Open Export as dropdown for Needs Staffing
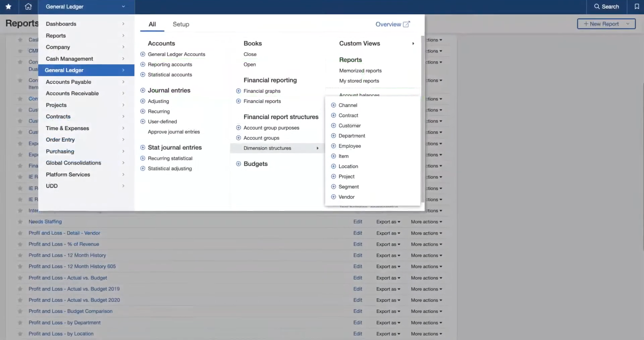 [x=388, y=222]
